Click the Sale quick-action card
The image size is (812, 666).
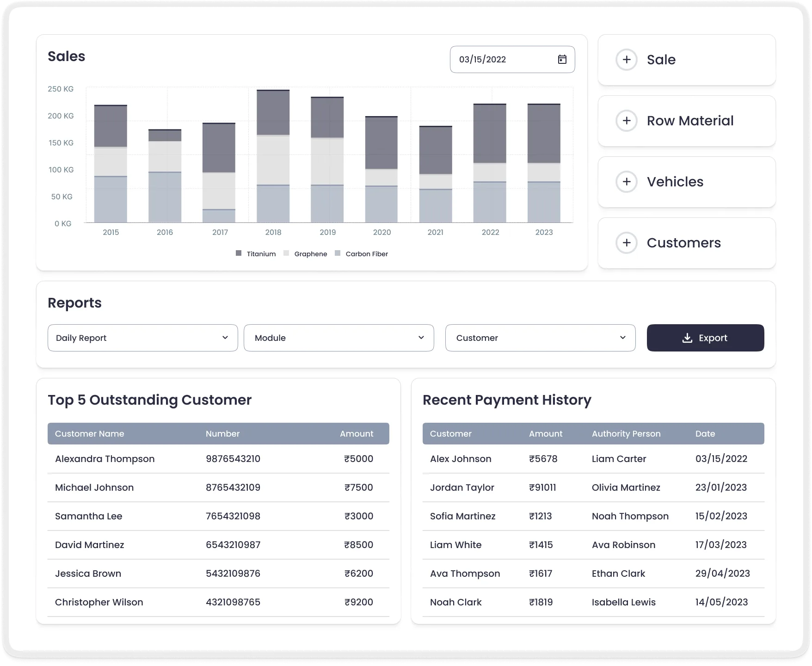(x=687, y=59)
